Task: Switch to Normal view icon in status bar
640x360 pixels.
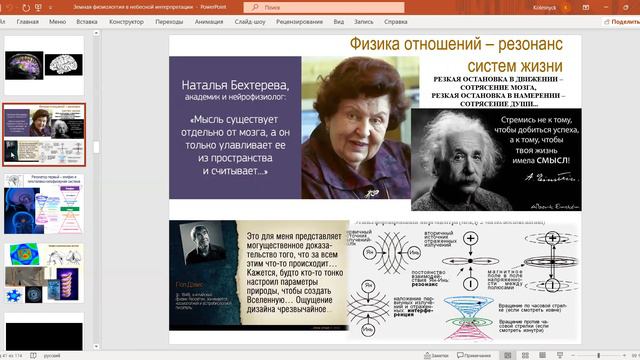Action: click(508, 356)
